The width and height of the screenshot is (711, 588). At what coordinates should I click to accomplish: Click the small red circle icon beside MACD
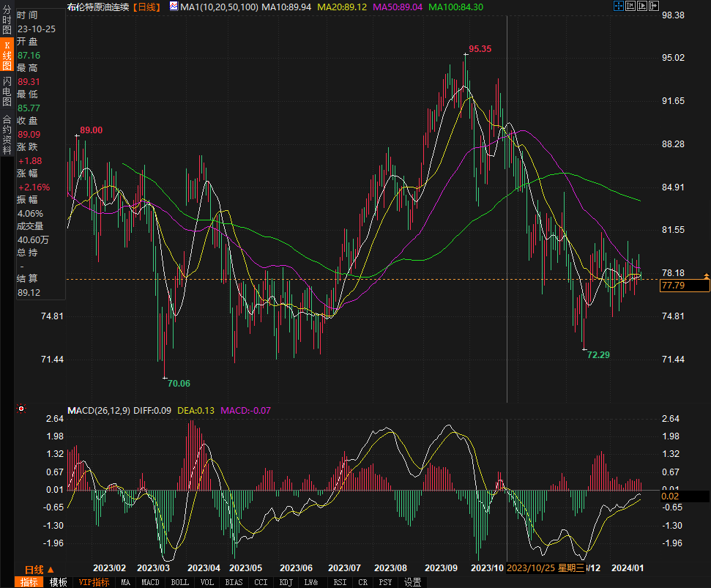pyautogui.click(x=21, y=409)
